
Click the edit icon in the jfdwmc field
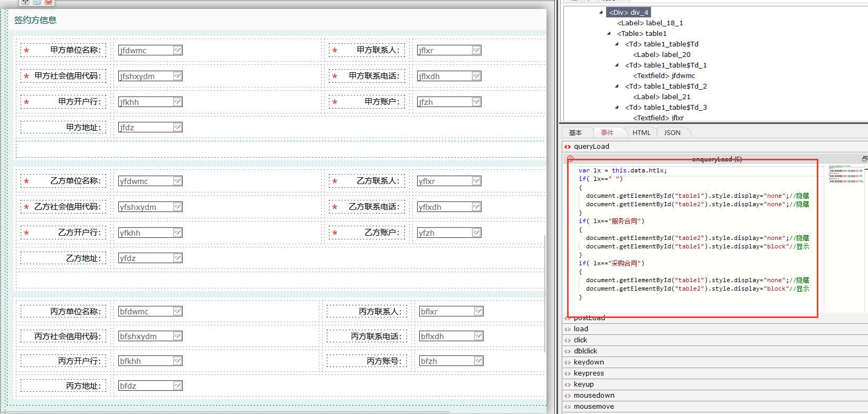pos(177,50)
